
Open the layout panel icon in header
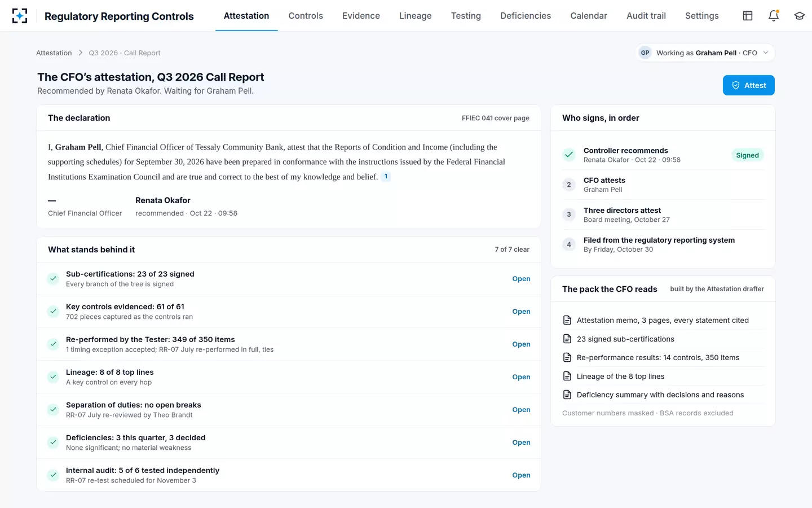pos(748,16)
